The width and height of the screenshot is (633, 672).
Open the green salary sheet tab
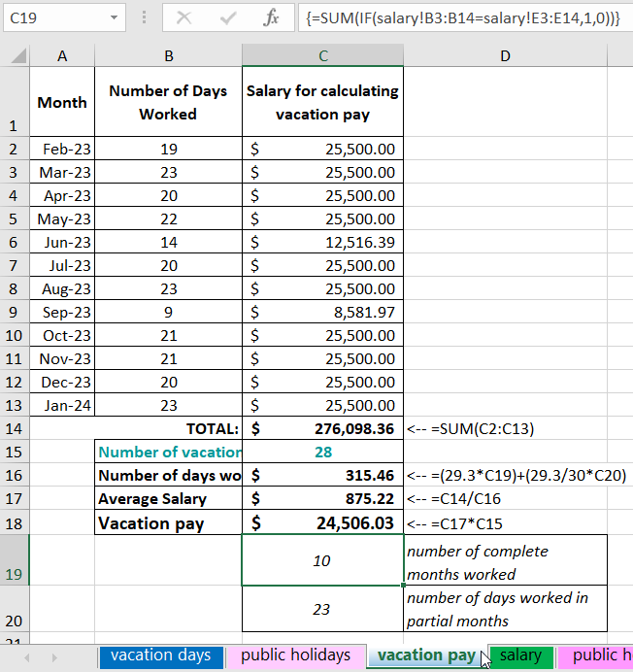click(520, 655)
